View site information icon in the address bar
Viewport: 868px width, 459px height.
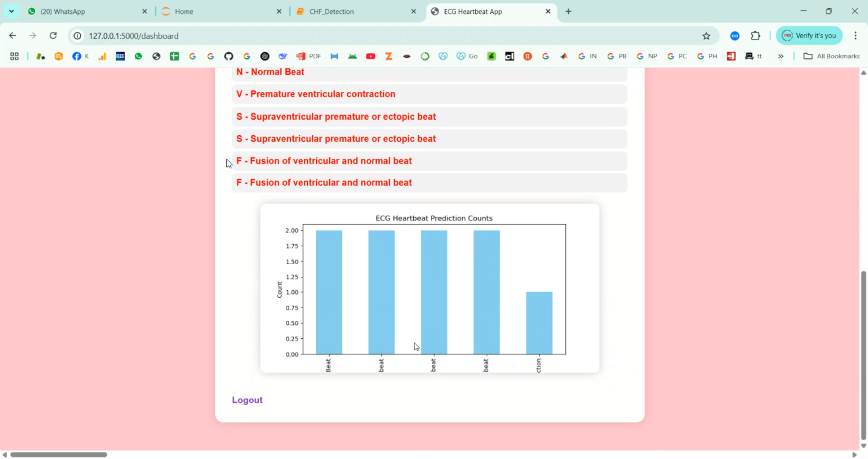click(x=77, y=35)
